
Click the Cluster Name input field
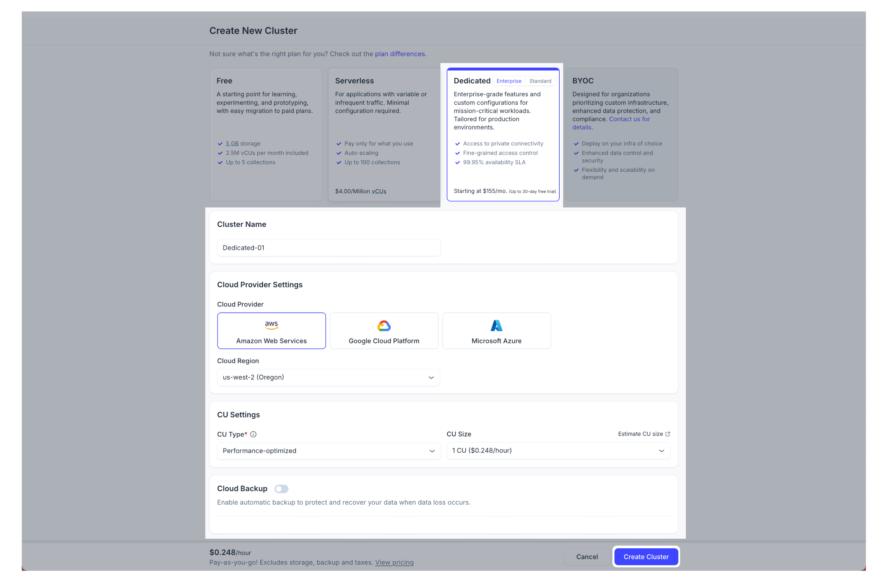pyautogui.click(x=329, y=248)
